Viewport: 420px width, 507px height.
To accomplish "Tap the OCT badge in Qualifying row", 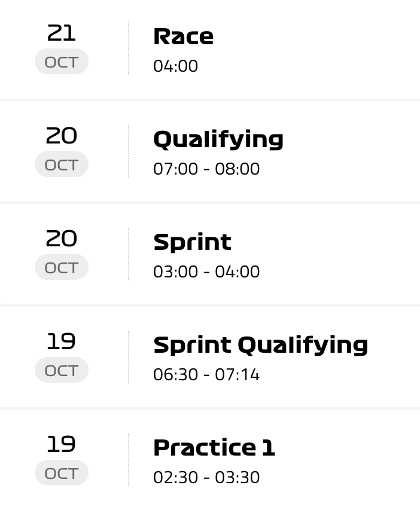I will [x=62, y=164].
